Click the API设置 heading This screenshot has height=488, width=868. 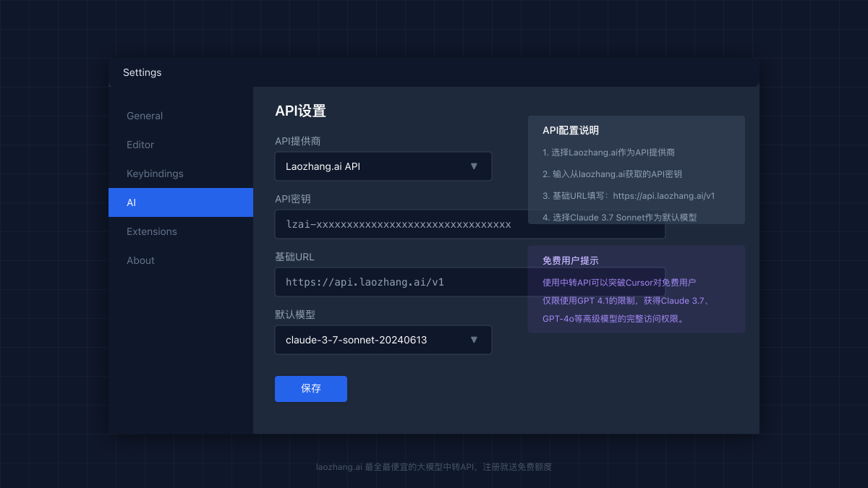[300, 111]
